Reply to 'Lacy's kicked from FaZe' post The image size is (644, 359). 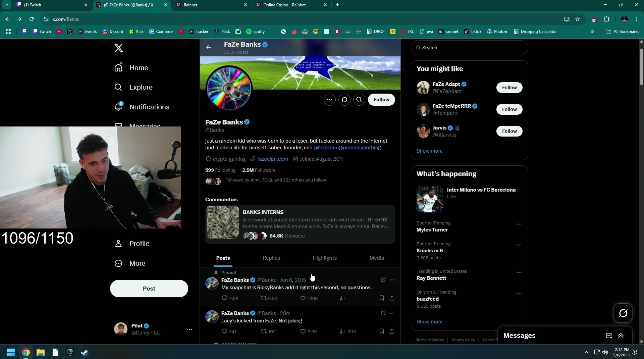229,331
